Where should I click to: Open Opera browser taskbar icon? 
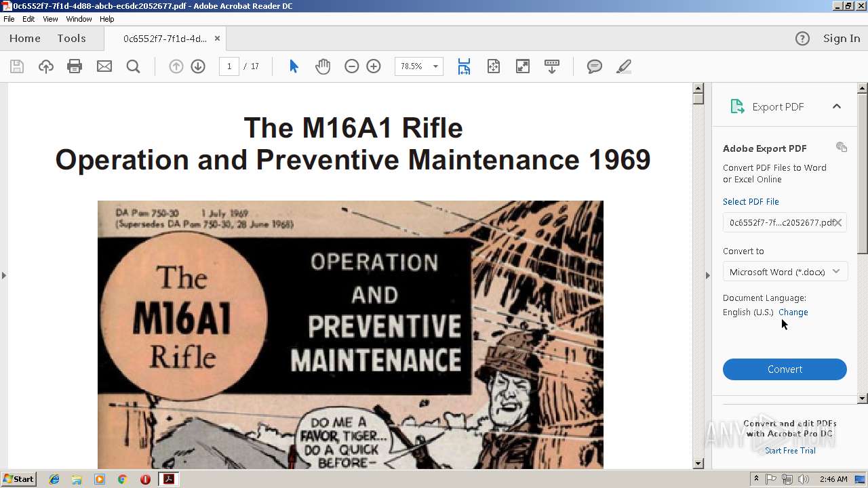[x=145, y=479]
